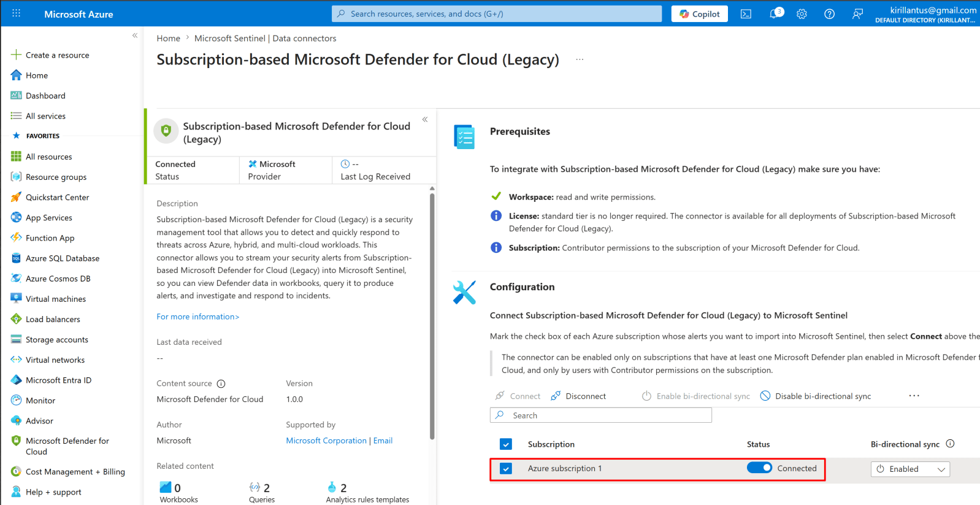Open Virtual machines icon
Image resolution: width=980 pixels, height=505 pixels.
[16, 299]
